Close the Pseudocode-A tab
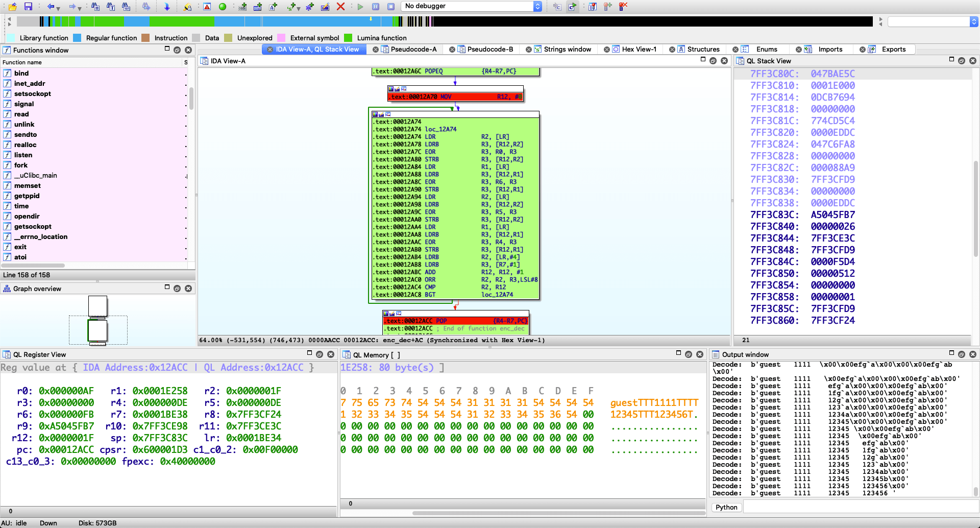 click(376, 50)
